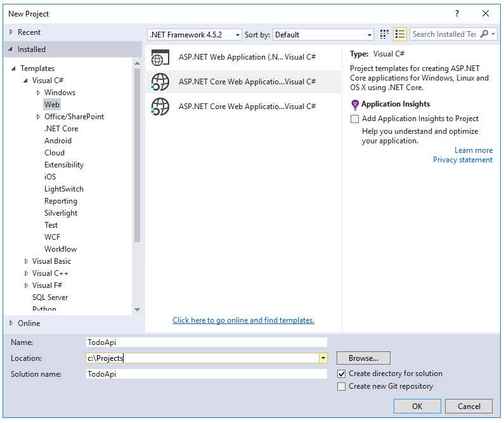The width and height of the screenshot is (504, 423).
Task: Open the Privacy statement link
Action: pyautogui.click(x=463, y=160)
